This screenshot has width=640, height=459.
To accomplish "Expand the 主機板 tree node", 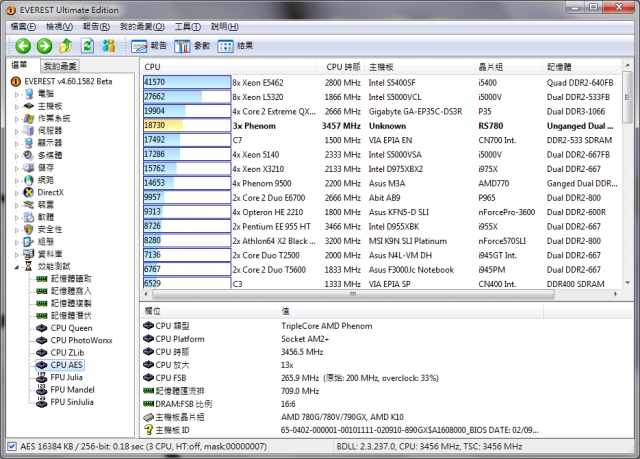I will (17, 106).
